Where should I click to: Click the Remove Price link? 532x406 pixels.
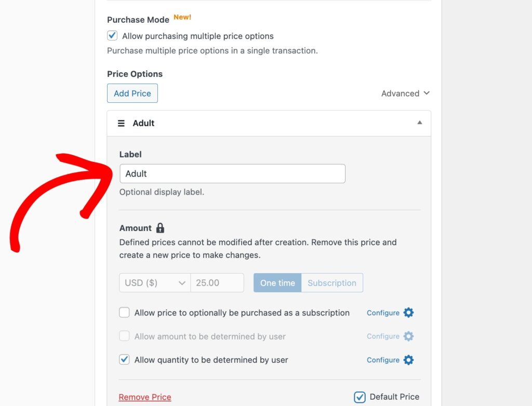(145, 397)
